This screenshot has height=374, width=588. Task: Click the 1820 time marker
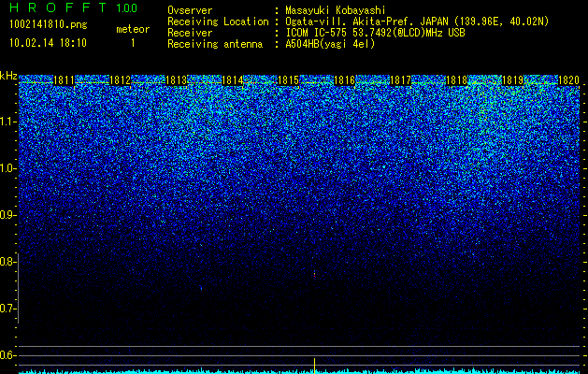pyautogui.click(x=568, y=80)
